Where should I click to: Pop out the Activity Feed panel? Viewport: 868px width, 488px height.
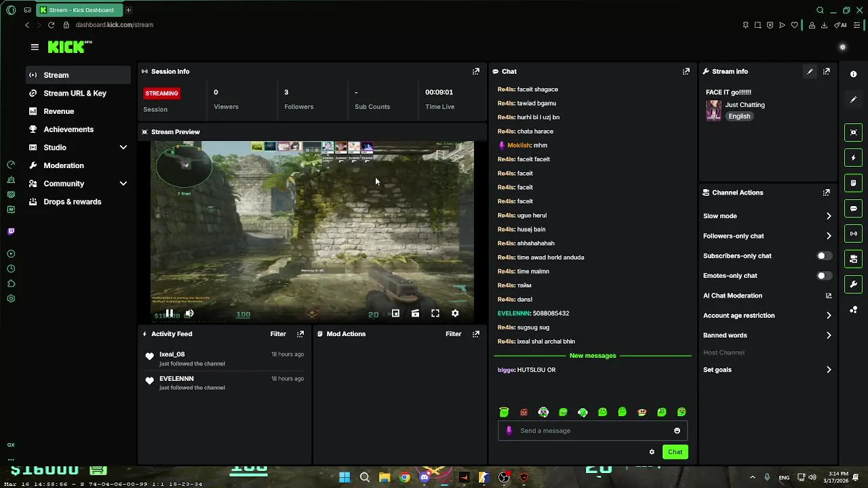[x=300, y=333]
